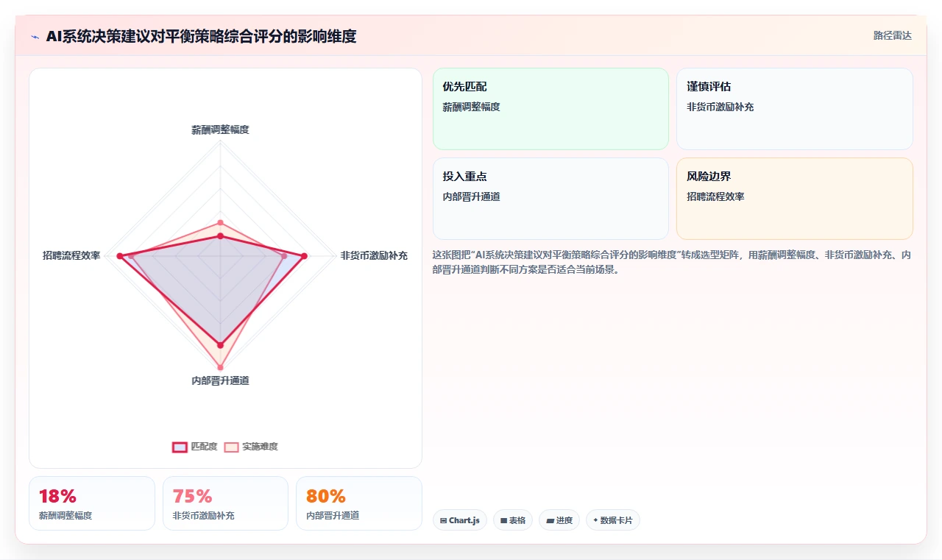Click the pink data point nearest 内部晋升通道 label
The image size is (942, 560).
[x=220, y=367]
